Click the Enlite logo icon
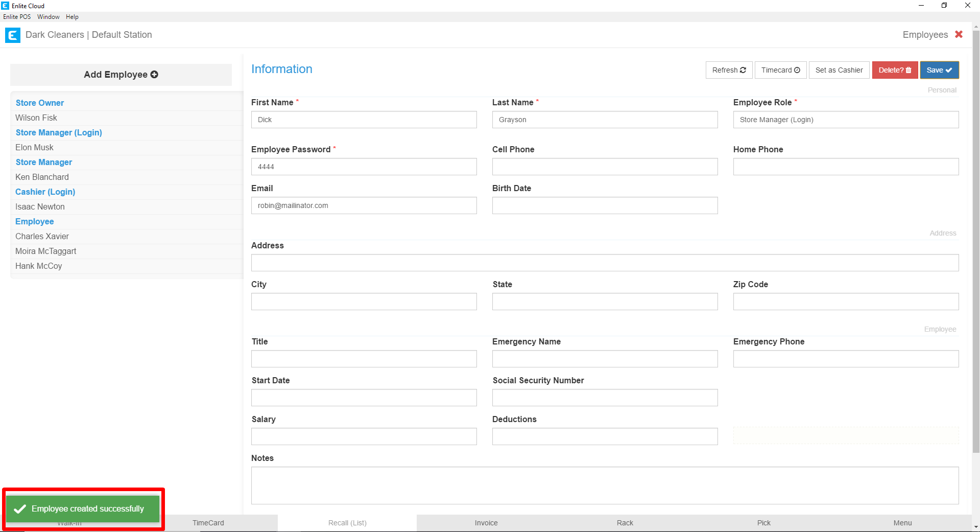Viewport: 980px width, 532px height. click(x=12, y=35)
